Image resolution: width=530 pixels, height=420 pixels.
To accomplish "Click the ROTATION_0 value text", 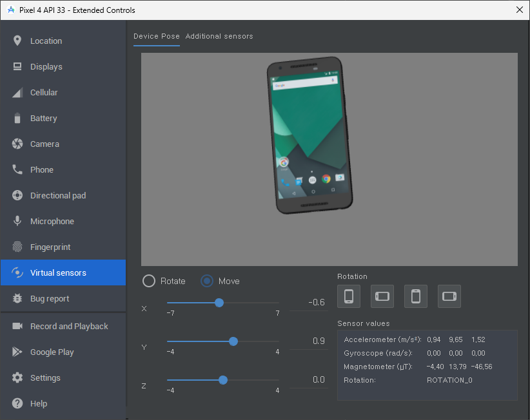I will tap(449, 380).
